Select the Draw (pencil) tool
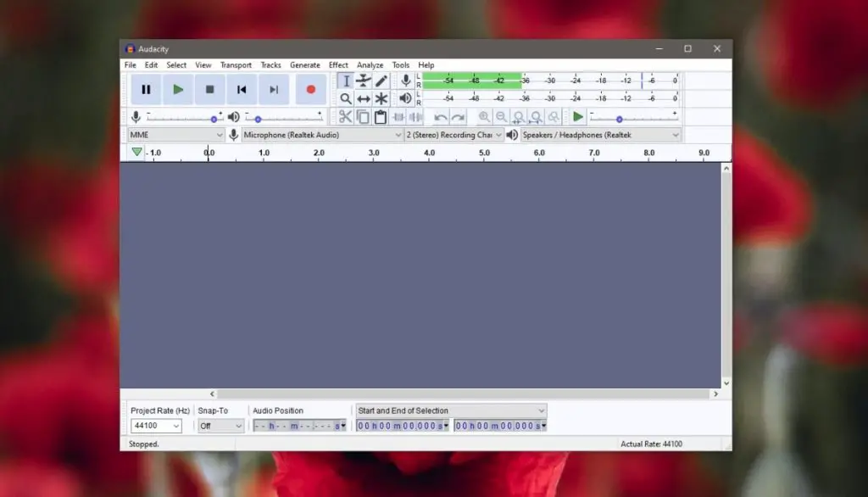The image size is (868, 497). pyautogui.click(x=381, y=81)
